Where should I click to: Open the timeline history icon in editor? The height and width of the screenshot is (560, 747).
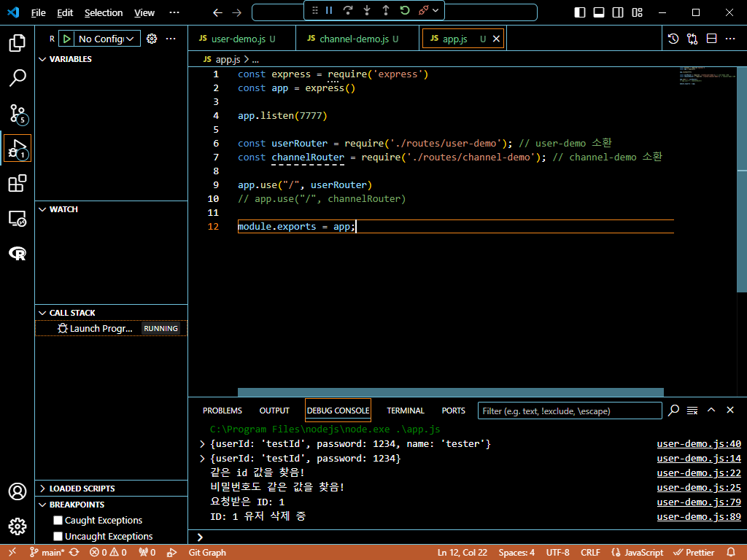click(x=673, y=39)
